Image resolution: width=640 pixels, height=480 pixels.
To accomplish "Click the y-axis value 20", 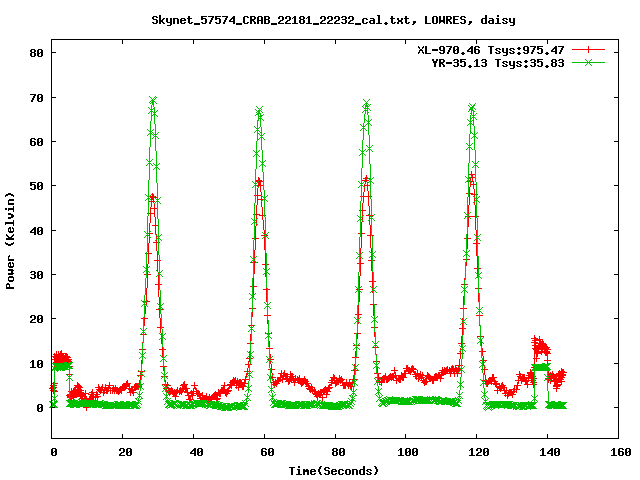I will click(36, 319).
